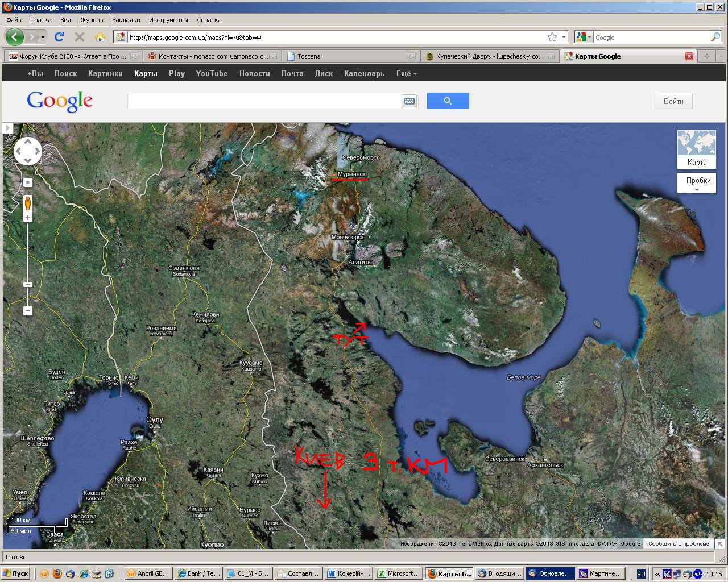Click the Firefox quick launch icon

tap(57, 574)
